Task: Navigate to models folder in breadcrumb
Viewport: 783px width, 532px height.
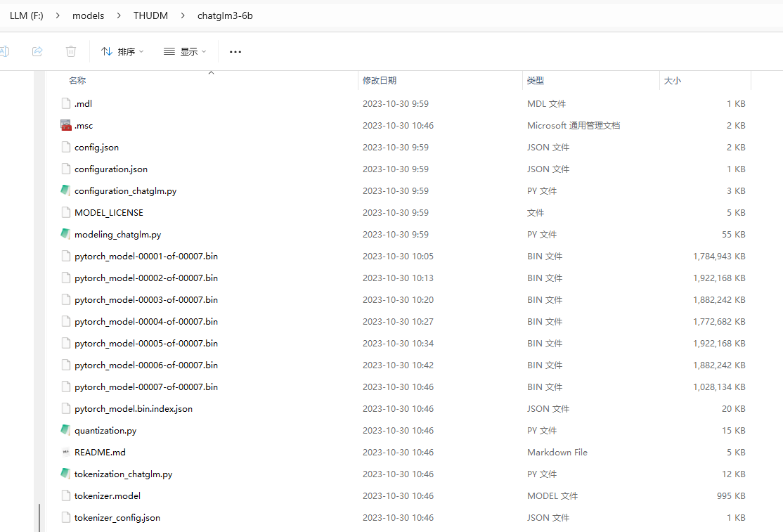Action: coord(89,15)
